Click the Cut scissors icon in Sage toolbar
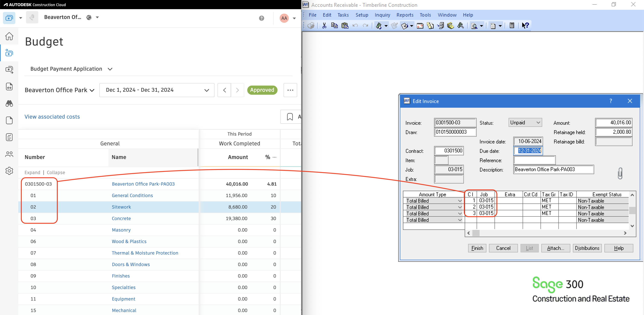This screenshot has height=315, width=644. (324, 26)
